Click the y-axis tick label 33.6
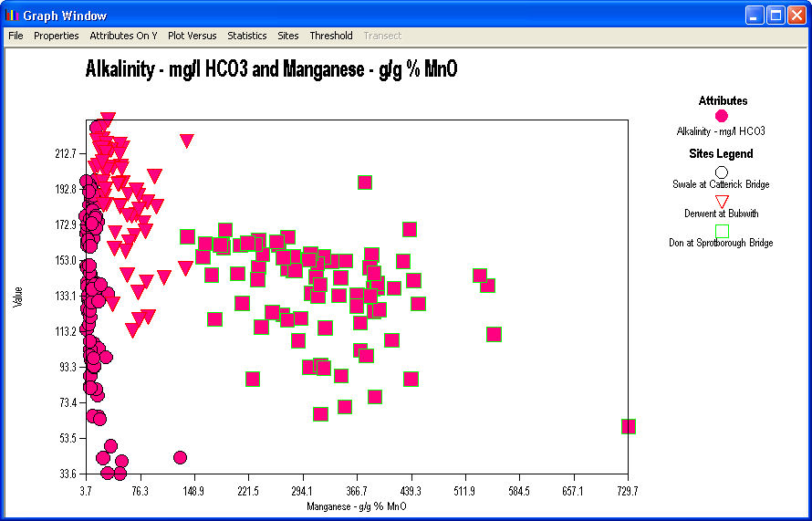Image resolution: width=812 pixels, height=521 pixels. coord(68,474)
